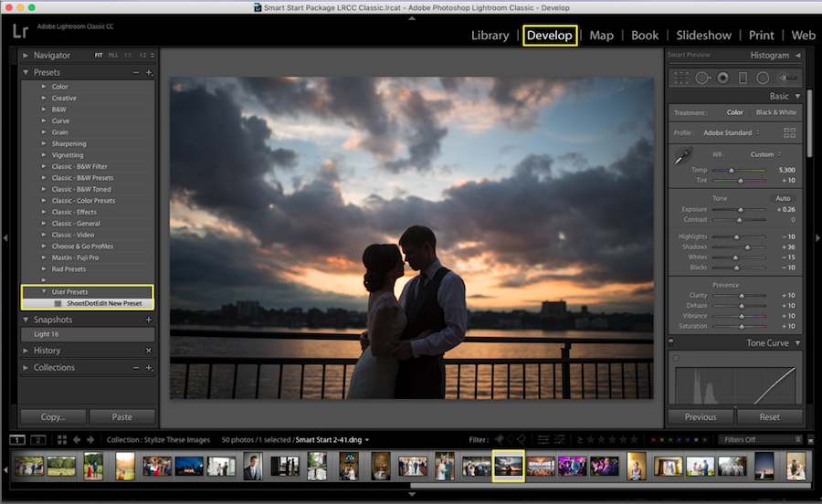The width and height of the screenshot is (822, 504).
Task: Go back with filmstrip left arrow
Action: (x=77, y=439)
